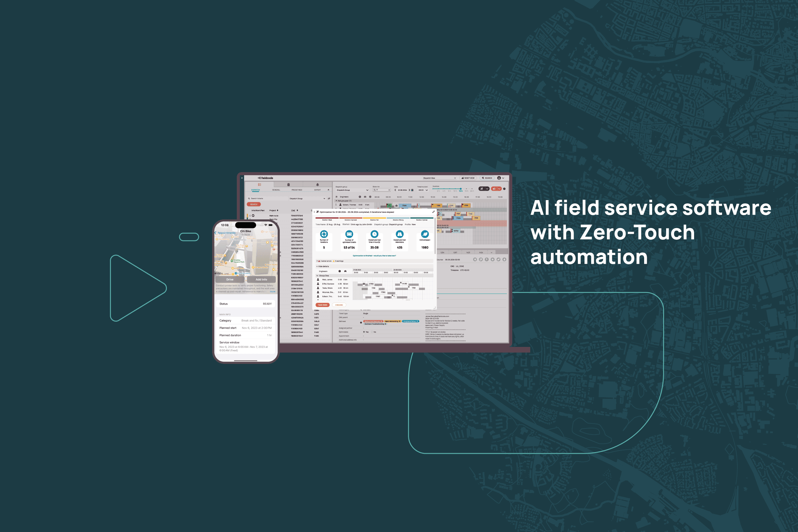Click the globe icon in Engineers header
Viewport: 798px width, 532px height.
370,197
